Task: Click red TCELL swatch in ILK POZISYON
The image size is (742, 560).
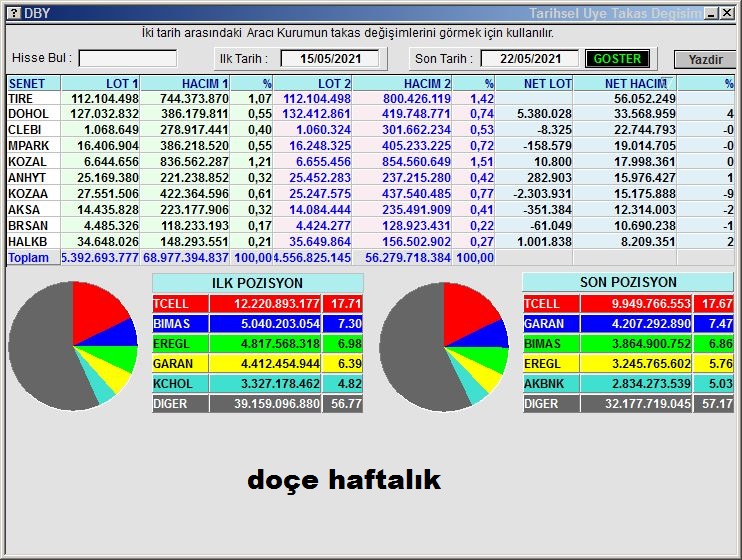Action: click(x=170, y=304)
